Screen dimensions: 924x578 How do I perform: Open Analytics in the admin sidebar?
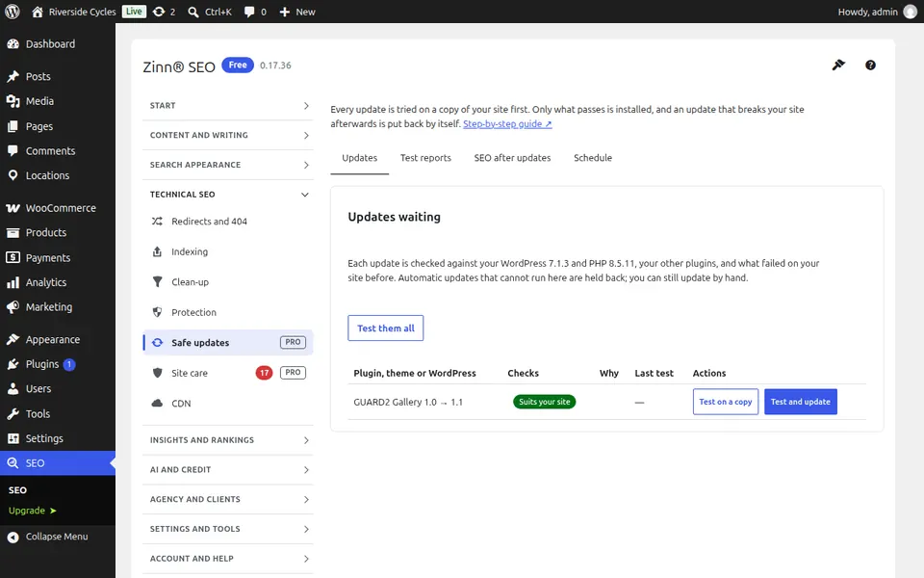click(58, 282)
